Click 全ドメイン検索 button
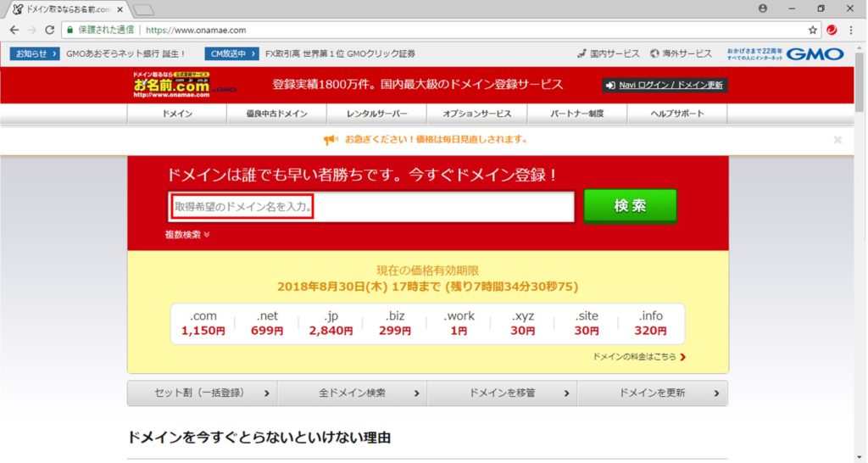This screenshot has height=463, width=868. click(x=352, y=393)
